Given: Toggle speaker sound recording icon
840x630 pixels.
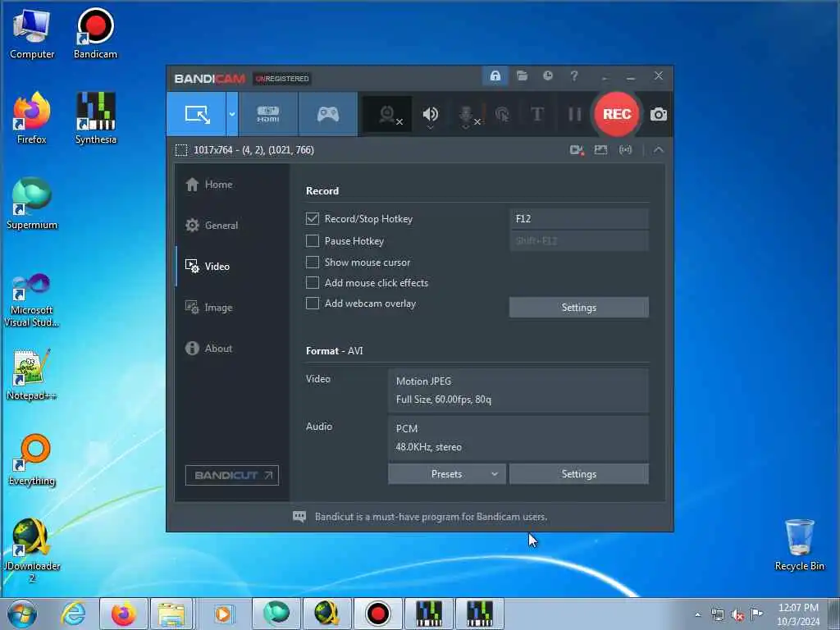Looking at the screenshot, I should pyautogui.click(x=430, y=114).
